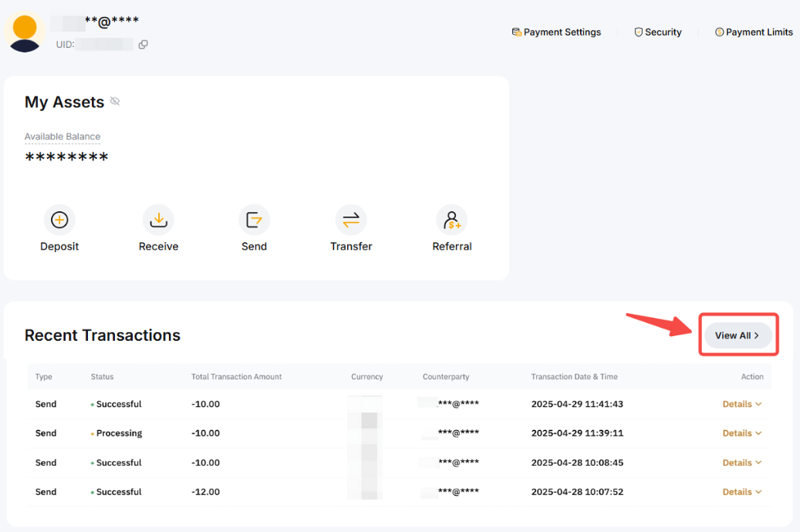Screen dimensions: 800x532
Task: Open the Receive download icon
Action: [158, 221]
